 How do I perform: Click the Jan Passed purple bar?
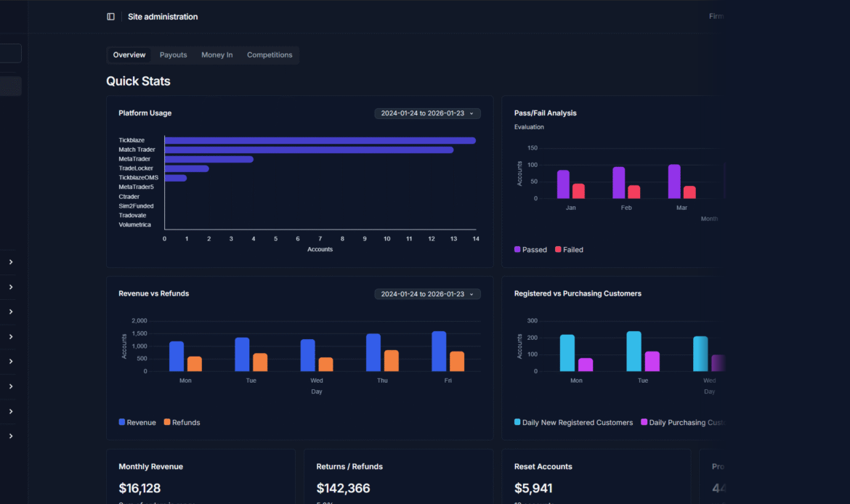coord(563,184)
